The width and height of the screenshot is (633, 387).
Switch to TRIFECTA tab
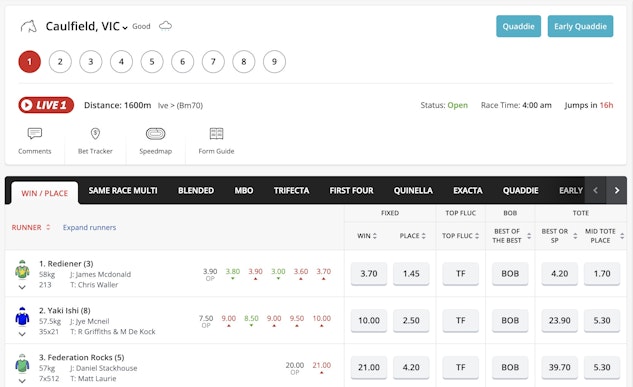pyautogui.click(x=291, y=190)
